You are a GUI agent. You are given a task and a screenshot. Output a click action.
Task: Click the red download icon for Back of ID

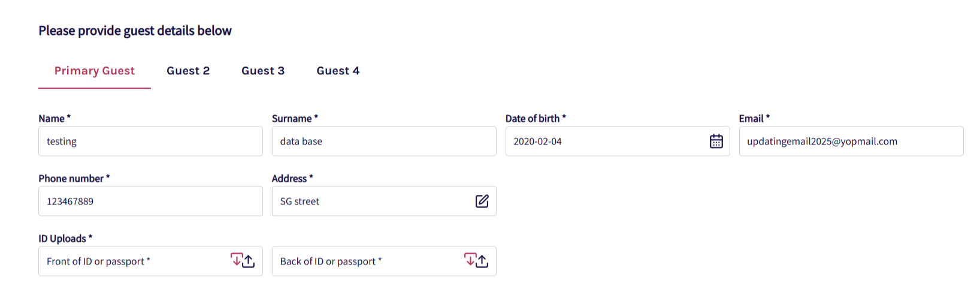[x=470, y=259]
